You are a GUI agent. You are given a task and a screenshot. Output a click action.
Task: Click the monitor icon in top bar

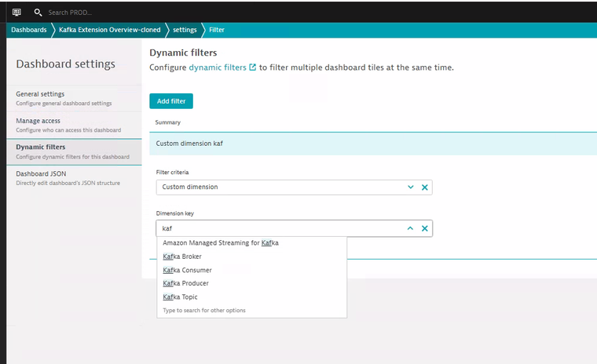[16, 13]
